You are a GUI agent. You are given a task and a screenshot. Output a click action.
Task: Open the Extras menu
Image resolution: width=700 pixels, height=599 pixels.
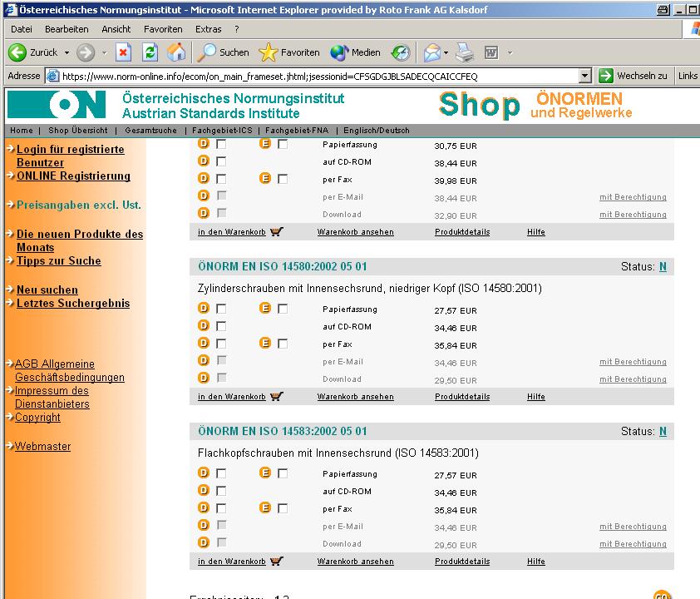point(208,29)
